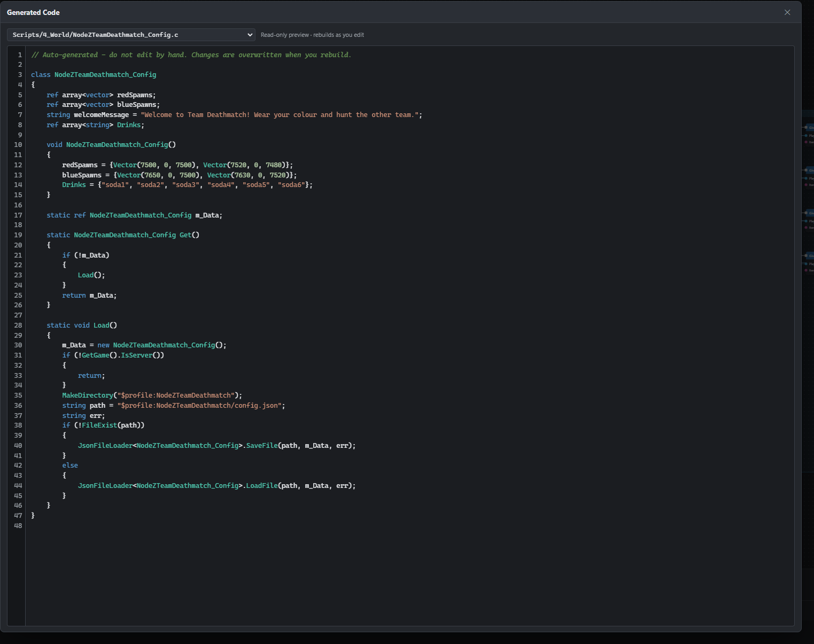Click the 'return m_Data;' line
This screenshot has height=644, width=814.
pyautogui.click(x=89, y=296)
